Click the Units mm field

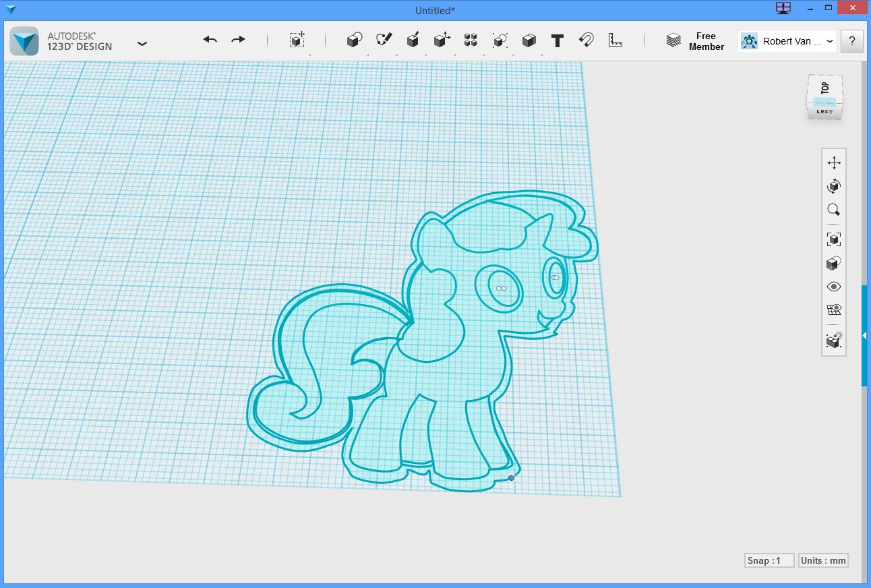click(x=822, y=560)
